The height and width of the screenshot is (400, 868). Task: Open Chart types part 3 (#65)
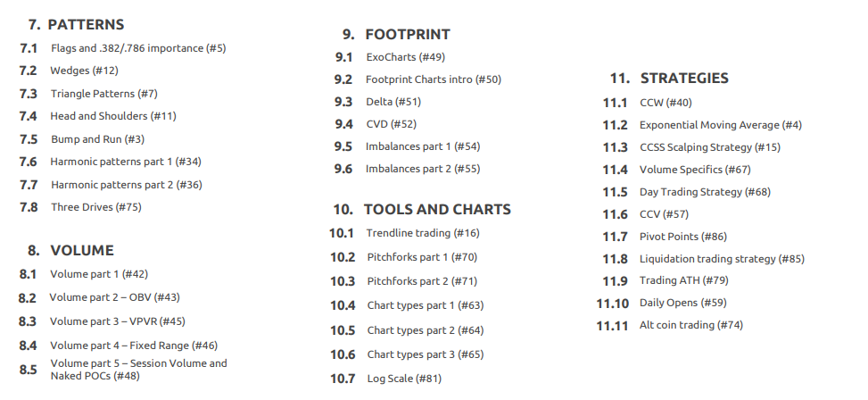point(426,354)
